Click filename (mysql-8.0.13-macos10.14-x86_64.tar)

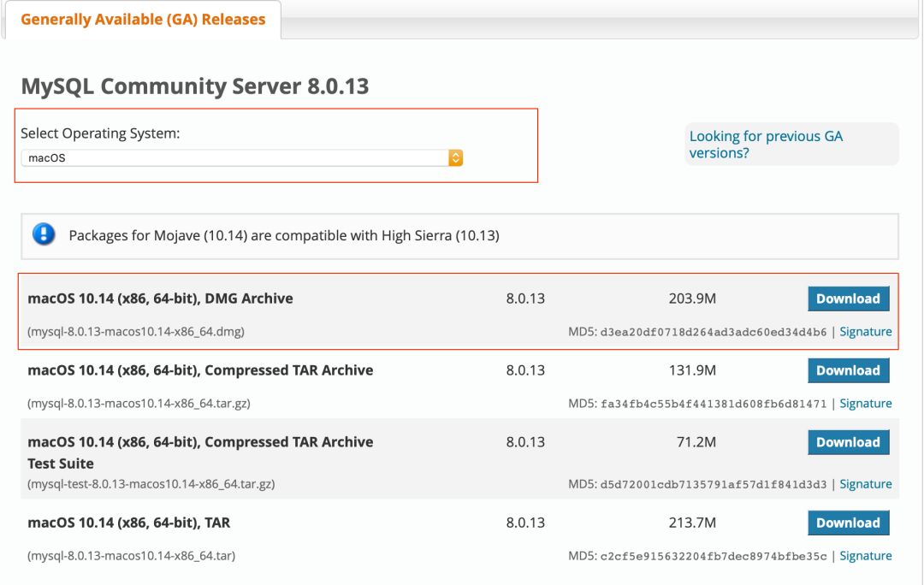(x=132, y=556)
